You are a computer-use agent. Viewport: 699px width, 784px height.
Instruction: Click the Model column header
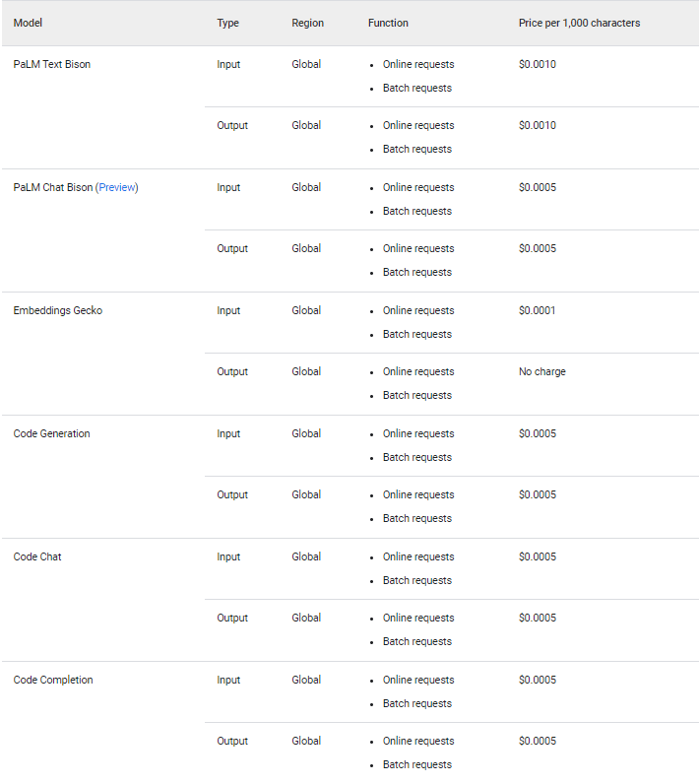pyautogui.click(x=28, y=23)
